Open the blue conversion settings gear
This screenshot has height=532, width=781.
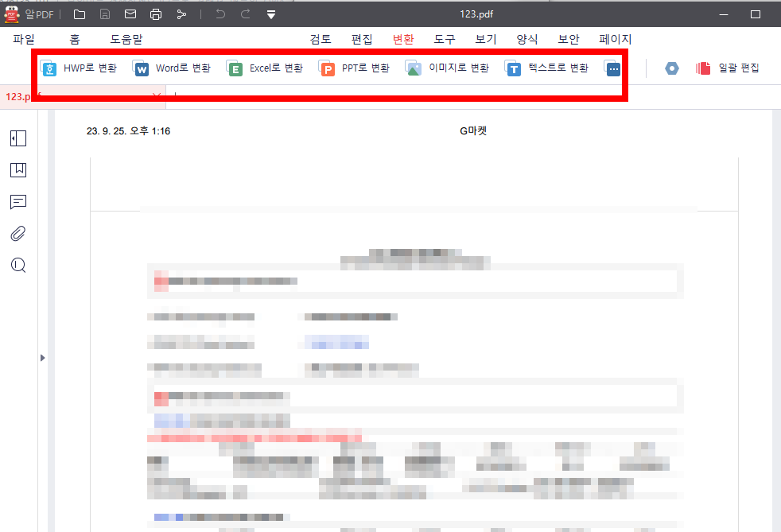pyautogui.click(x=672, y=68)
